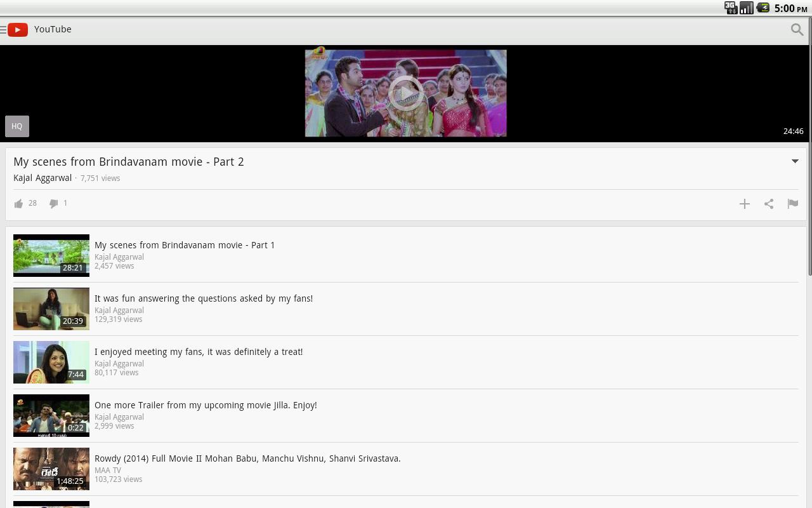812x508 pixels.
Task: Click the video title 'My scenes from Brindavanam movie - Part 2'
Action: 129,162
